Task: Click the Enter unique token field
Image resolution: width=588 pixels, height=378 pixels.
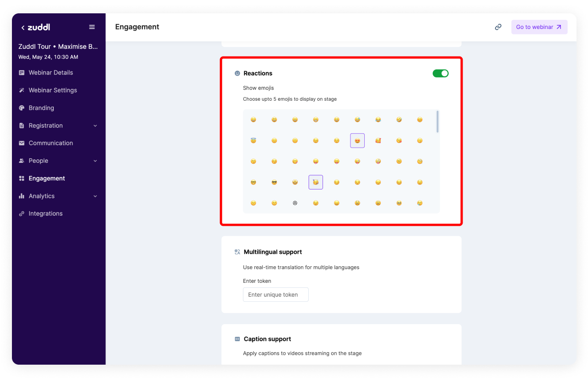Action: [276, 295]
